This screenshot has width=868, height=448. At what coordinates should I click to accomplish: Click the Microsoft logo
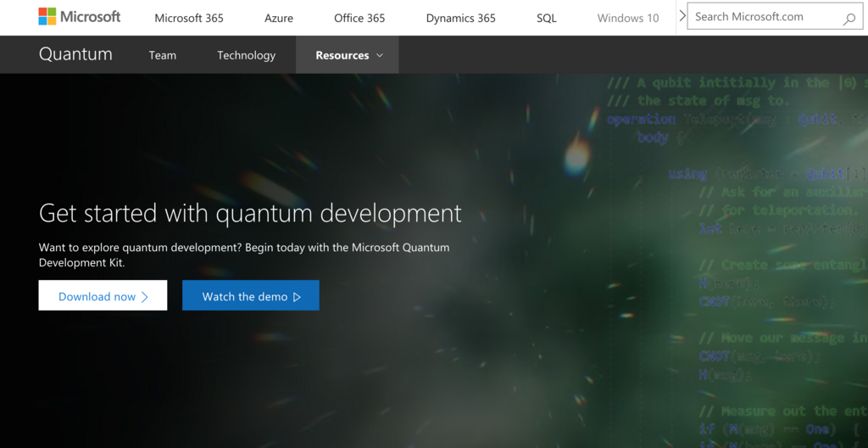[x=79, y=17]
